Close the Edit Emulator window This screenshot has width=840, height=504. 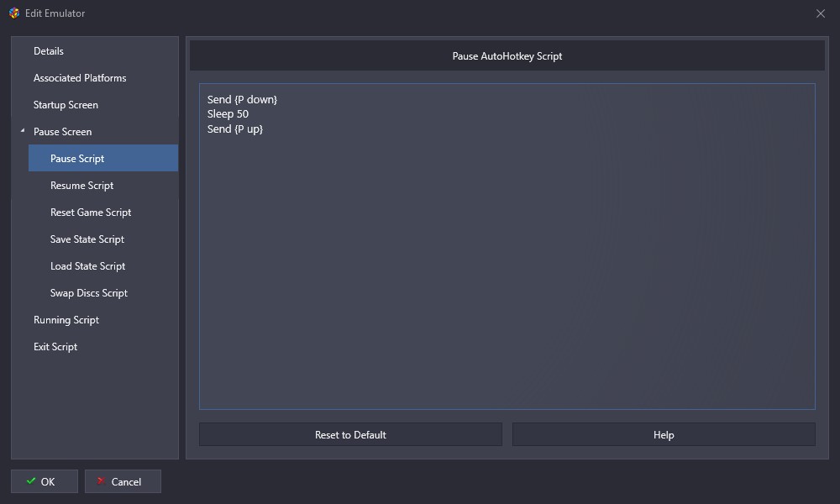pyautogui.click(x=820, y=13)
